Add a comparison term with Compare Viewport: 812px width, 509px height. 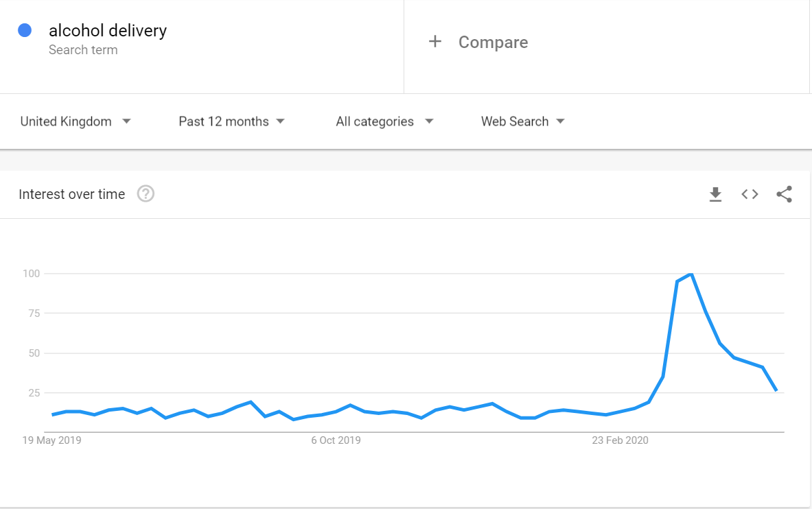pyautogui.click(x=493, y=43)
